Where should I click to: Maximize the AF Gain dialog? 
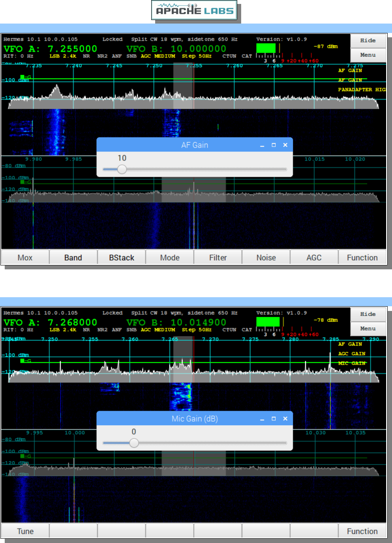(x=274, y=145)
